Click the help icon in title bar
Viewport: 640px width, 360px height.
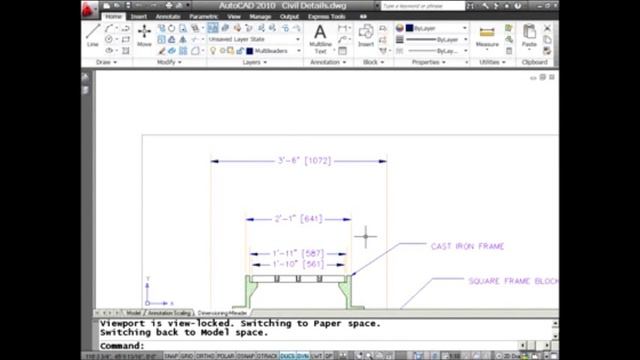pyautogui.click(x=518, y=6)
